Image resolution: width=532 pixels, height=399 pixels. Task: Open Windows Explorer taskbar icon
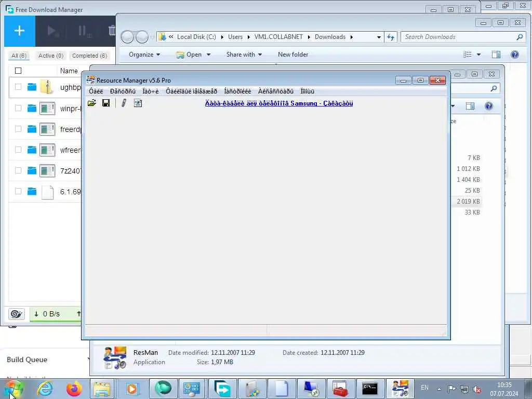[x=102, y=389]
